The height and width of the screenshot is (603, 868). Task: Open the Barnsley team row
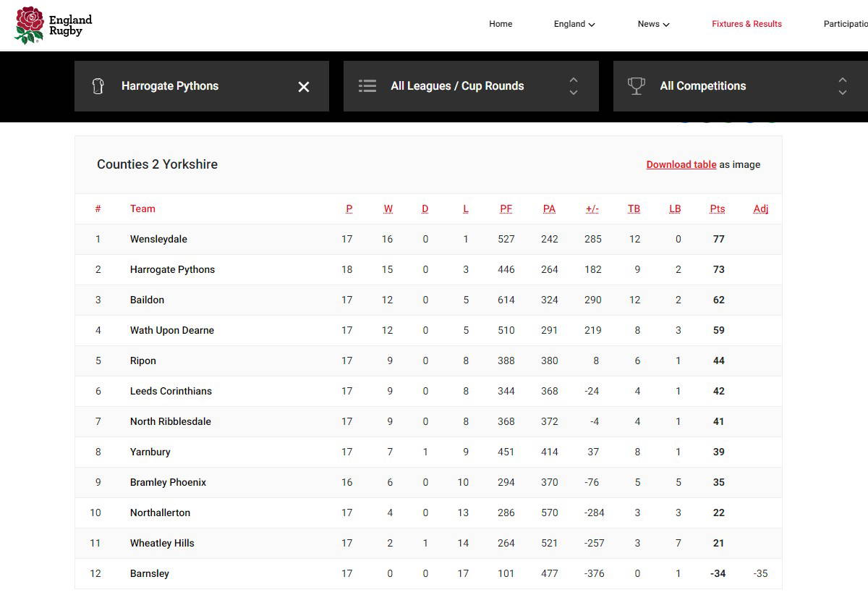point(150,573)
